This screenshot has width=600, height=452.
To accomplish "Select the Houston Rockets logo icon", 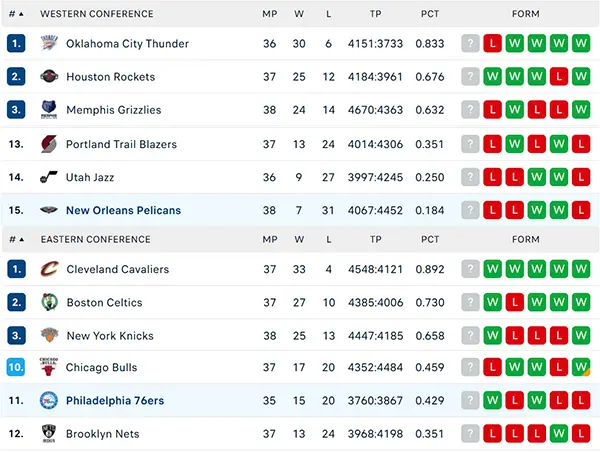I will pos(49,76).
